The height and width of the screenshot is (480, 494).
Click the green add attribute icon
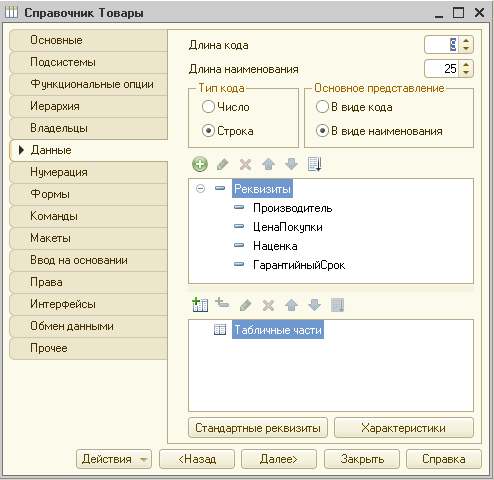(x=200, y=164)
